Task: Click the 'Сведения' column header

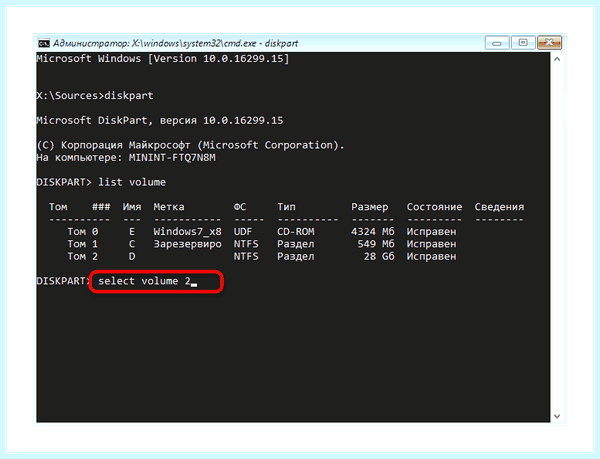Action: coord(499,207)
